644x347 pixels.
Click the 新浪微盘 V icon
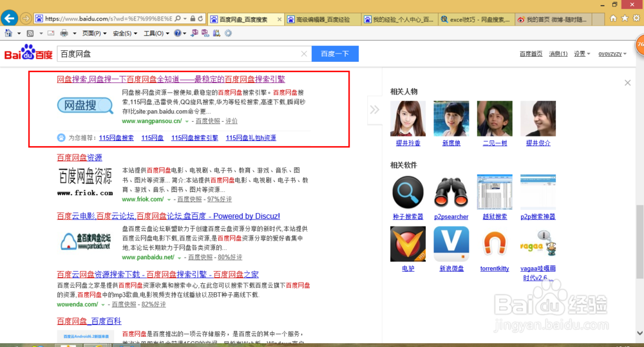point(451,244)
